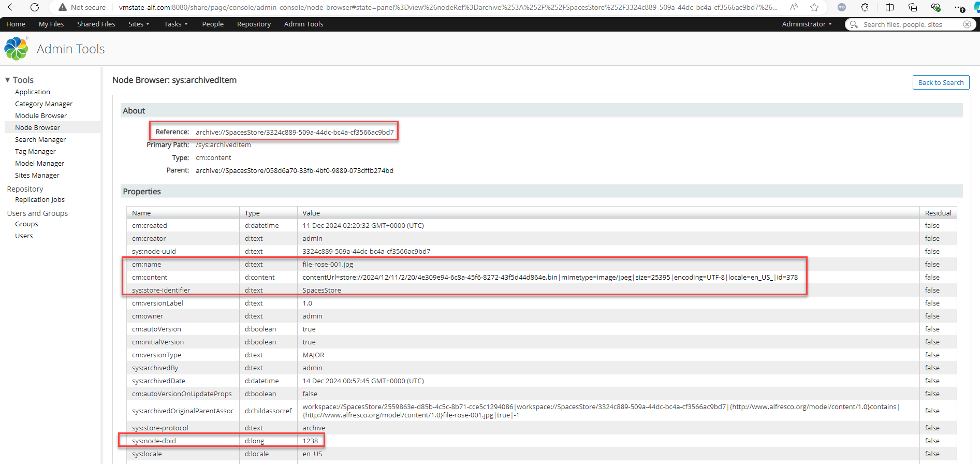Click the Alfresco logo icon

click(x=16, y=49)
